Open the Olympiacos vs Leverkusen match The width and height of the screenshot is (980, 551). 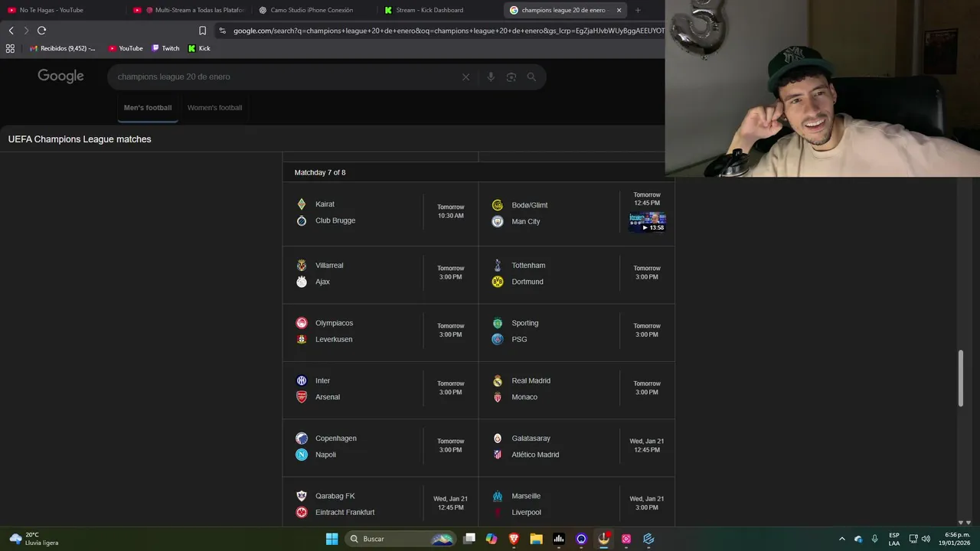click(381, 331)
